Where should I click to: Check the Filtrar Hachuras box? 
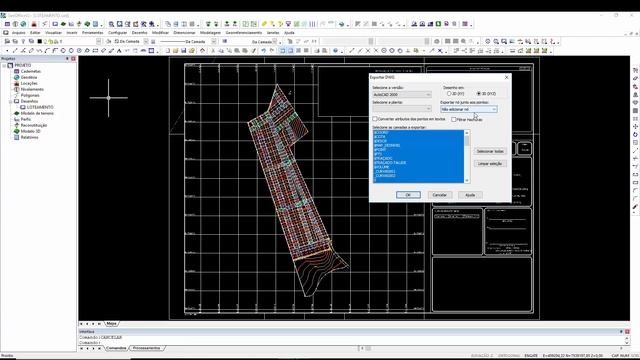(x=453, y=120)
